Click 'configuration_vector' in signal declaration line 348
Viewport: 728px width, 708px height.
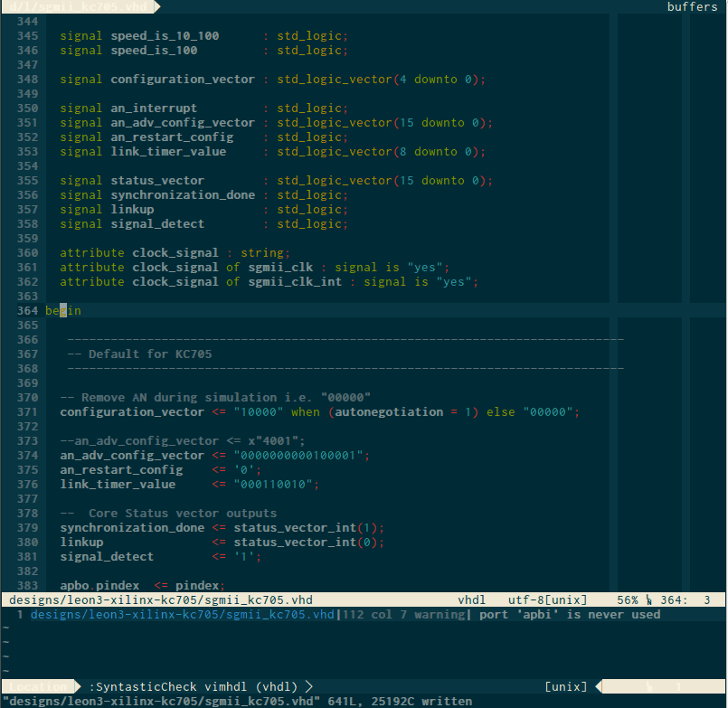coord(183,80)
